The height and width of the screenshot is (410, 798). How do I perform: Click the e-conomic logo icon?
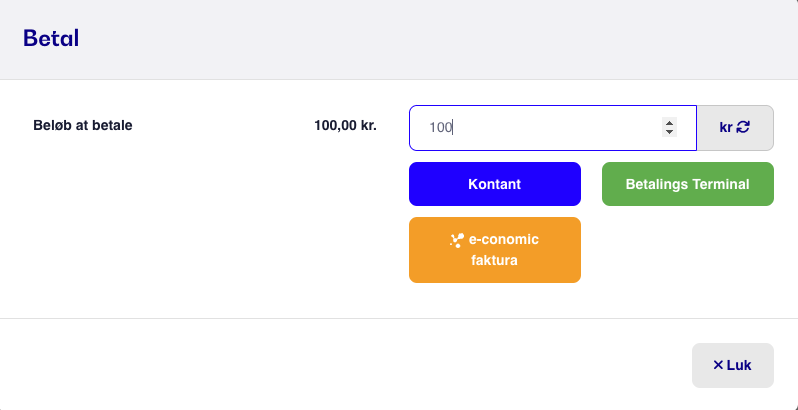tap(457, 240)
